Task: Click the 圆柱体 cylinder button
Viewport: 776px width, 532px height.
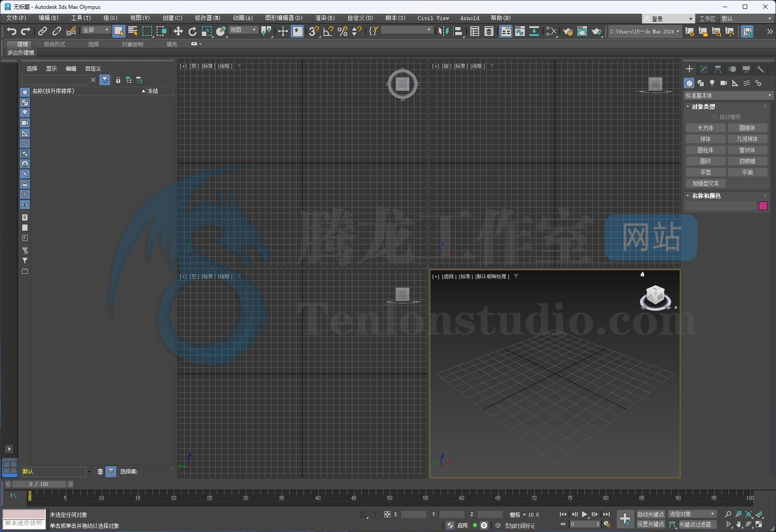Action: point(705,150)
